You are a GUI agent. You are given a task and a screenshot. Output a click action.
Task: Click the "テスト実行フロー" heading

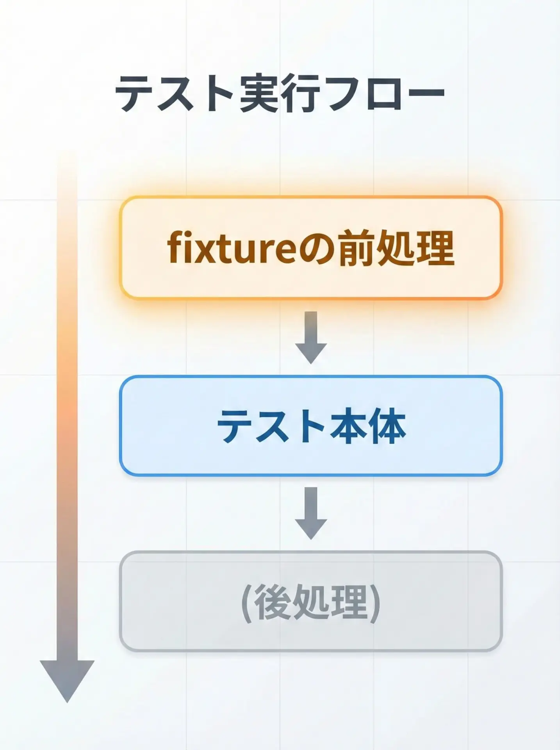coord(280,94)
